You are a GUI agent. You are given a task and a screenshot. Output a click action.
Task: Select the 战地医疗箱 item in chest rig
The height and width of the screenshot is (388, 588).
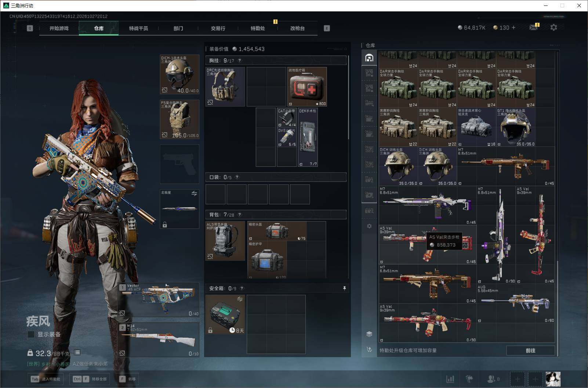point(307,87)
